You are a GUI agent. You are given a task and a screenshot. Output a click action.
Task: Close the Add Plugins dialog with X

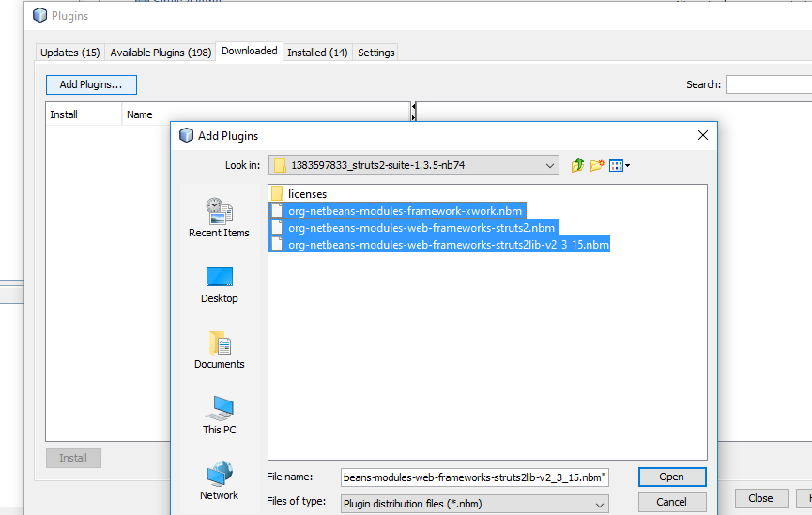click(703, 135)
